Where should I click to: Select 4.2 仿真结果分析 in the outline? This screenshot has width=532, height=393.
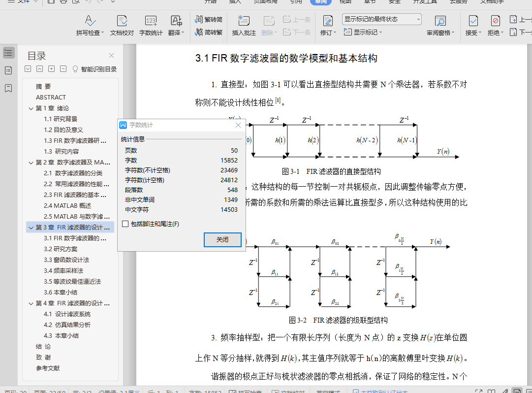tap(67, 325)
